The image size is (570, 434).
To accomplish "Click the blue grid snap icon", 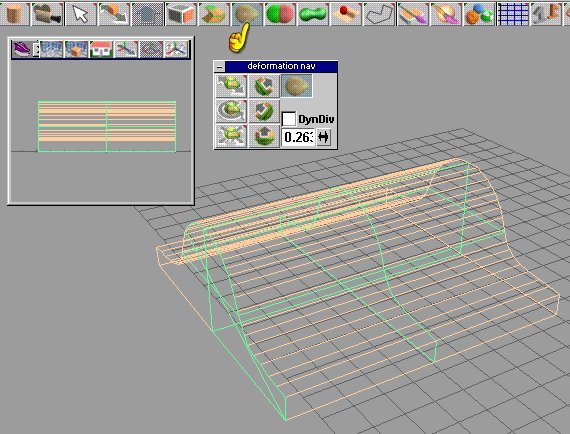I will click(x=513, y=14).
